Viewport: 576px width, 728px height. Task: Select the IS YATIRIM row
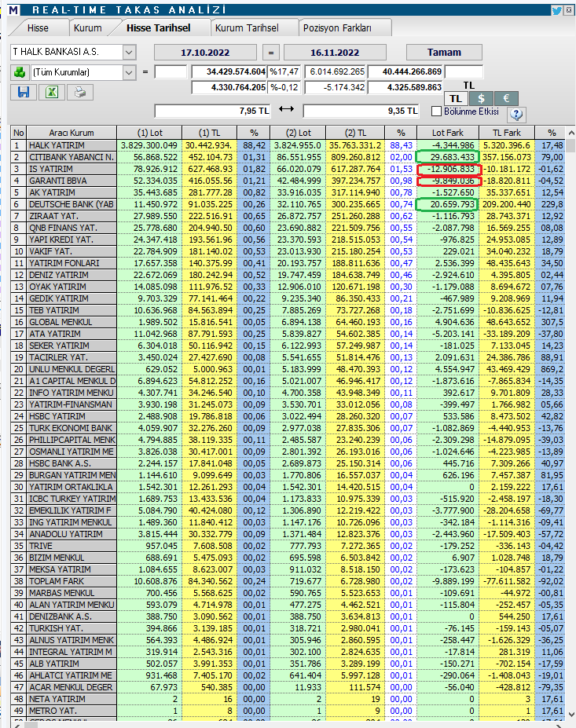[x=288, y=169]
